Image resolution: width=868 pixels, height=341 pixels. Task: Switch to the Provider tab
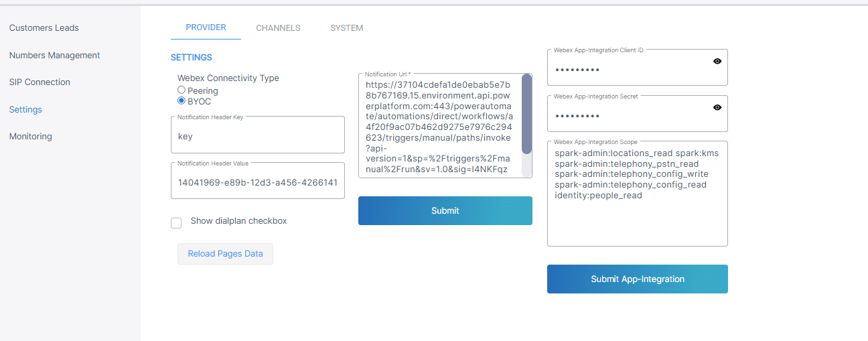coord(206,27)
